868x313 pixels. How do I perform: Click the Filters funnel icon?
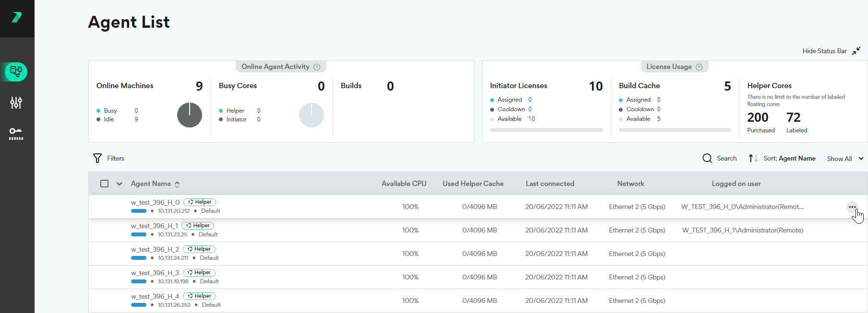click(97, 158)
